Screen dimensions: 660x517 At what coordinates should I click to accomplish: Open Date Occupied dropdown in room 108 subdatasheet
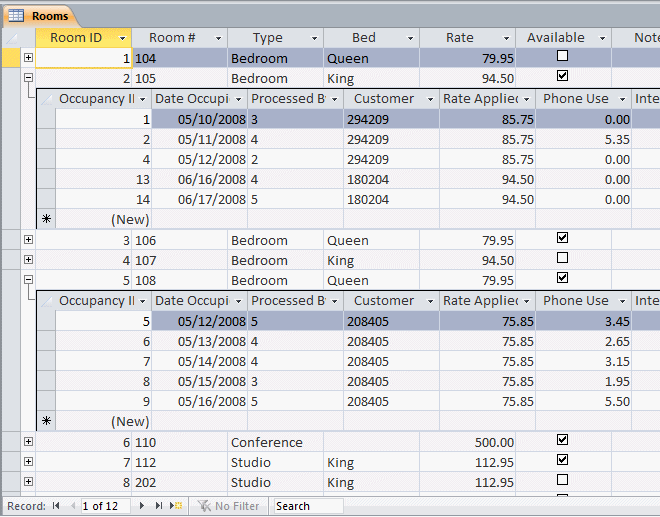coord(239,301)
